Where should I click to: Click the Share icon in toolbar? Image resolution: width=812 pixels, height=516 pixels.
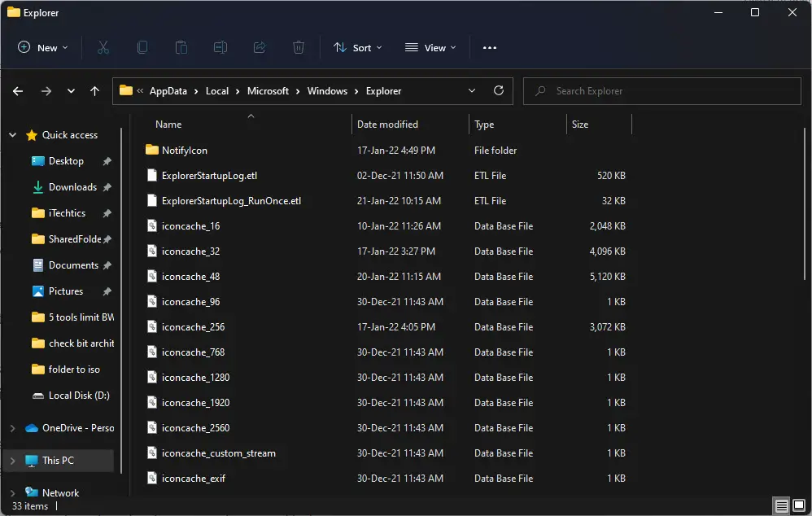pos(260,48)
